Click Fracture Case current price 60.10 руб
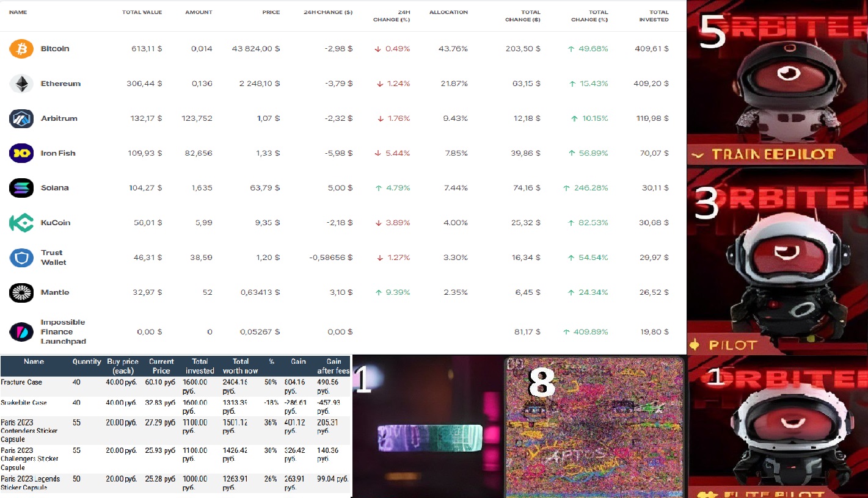 [x=159, y=382]
